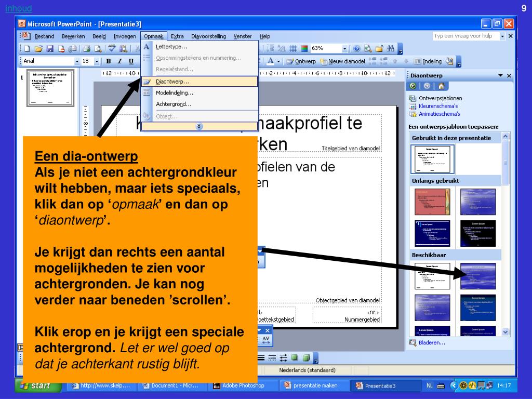This screenshot has width=532, height=399.
Task: Click the Indeling toolbar button
Action: 428,61
